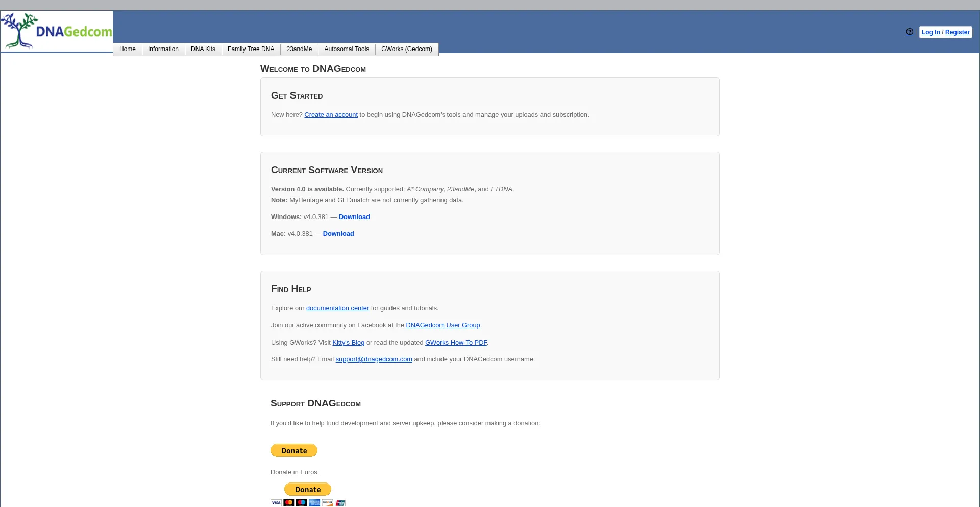This screenshot has height=507, width=980.
Task: Click the credit card icons under Euro donate
Action: [307, 502]
